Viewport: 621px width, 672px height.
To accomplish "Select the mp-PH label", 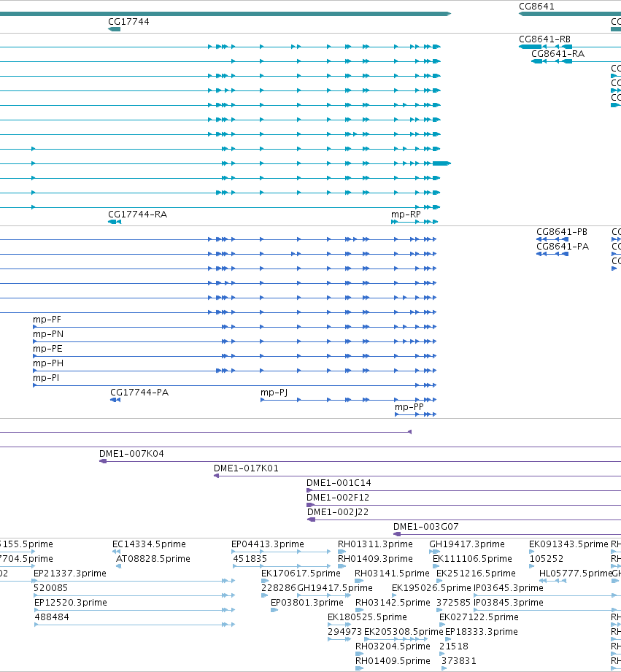I will (48, 363).
